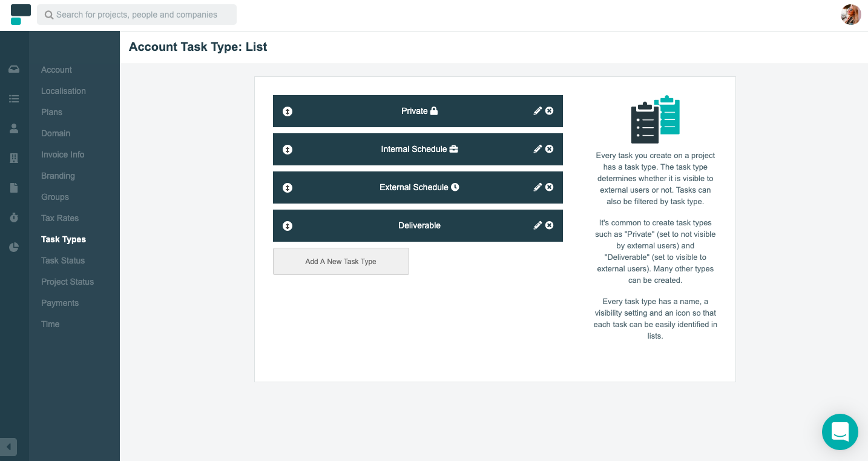Click the "Deliverable" task type name

pos(419,225)
